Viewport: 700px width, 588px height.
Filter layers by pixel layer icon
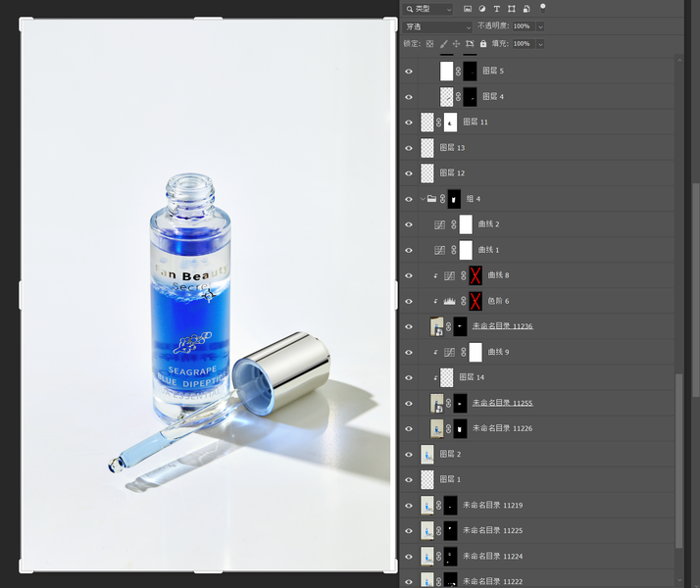pos(468,9)
